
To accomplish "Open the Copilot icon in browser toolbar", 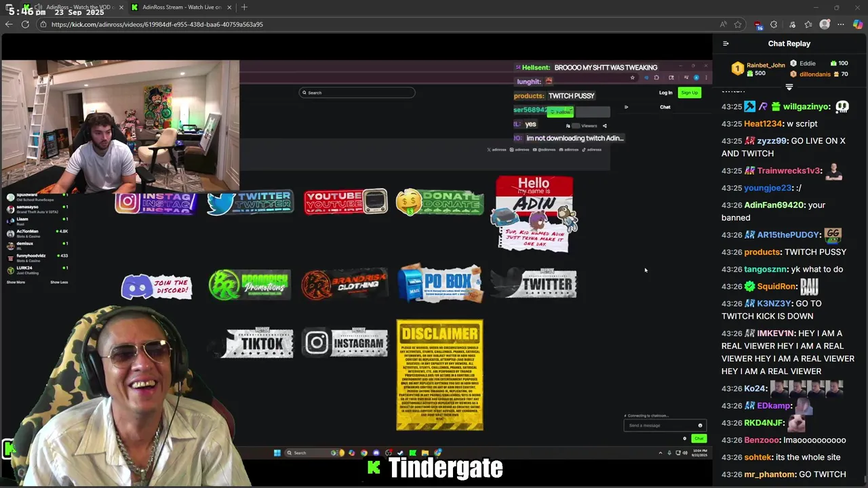I will click(x=858, y=24).
